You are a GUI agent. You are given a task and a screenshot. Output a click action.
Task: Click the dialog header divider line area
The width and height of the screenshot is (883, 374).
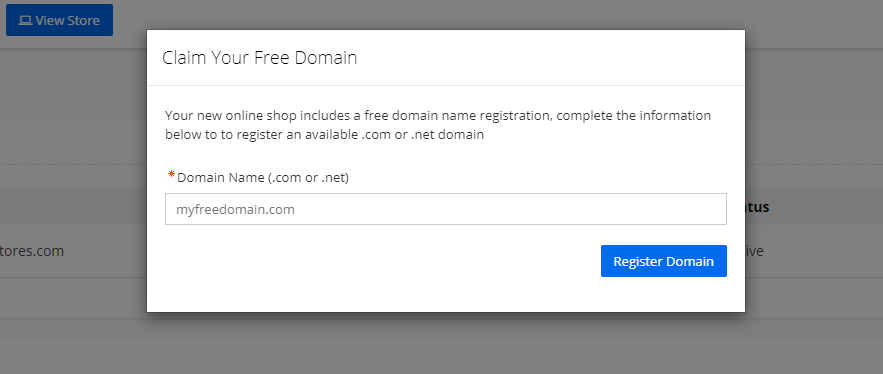[445, 86]
